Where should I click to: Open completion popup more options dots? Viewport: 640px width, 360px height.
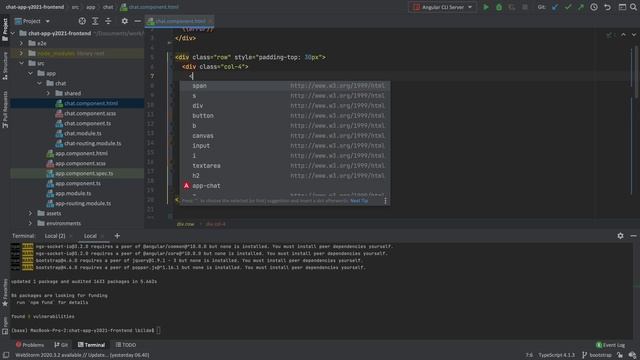pos(385,200)
